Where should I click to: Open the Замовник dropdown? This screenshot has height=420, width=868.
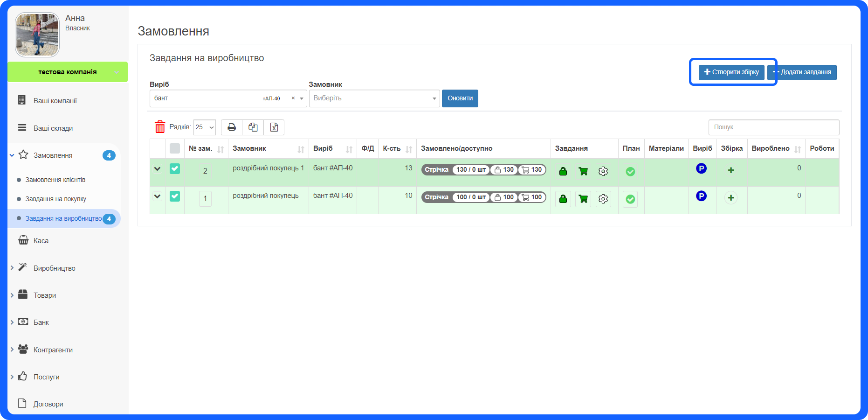pos(374,98)
